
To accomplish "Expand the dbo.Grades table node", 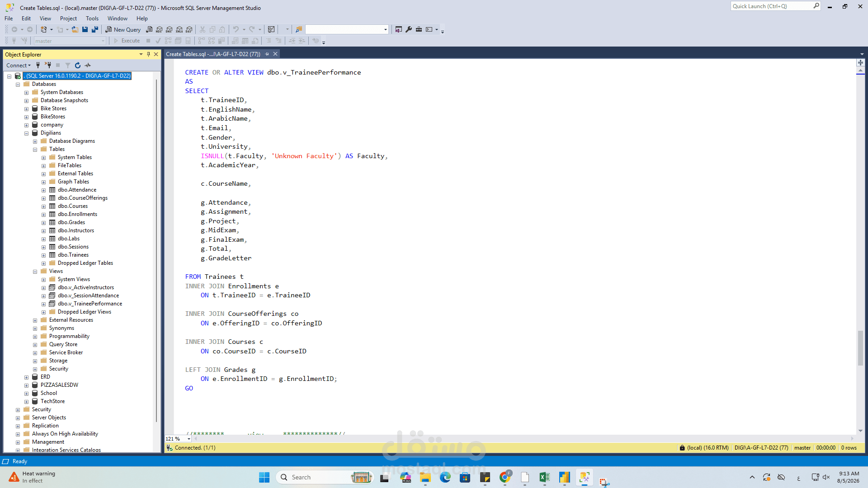I will point(43,222).
